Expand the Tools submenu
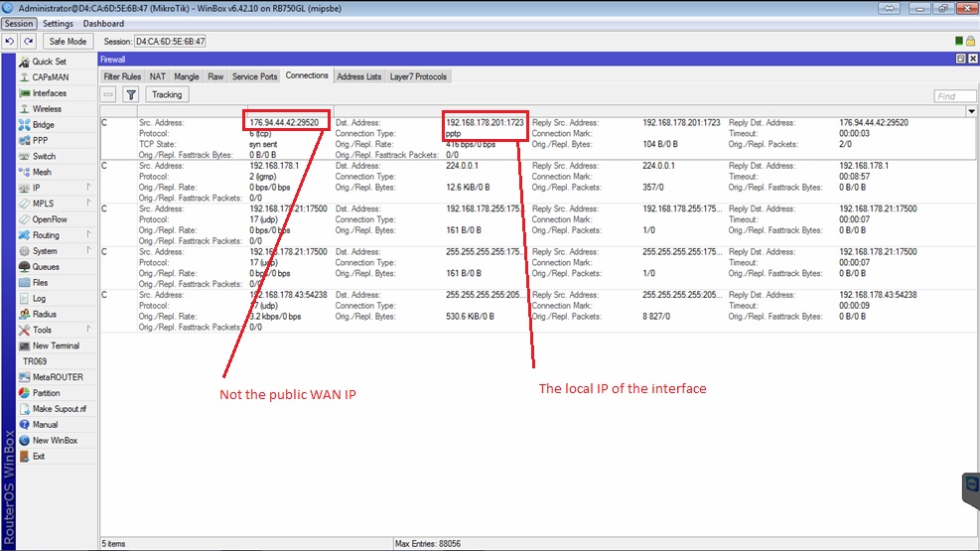 tap(88, 330)
